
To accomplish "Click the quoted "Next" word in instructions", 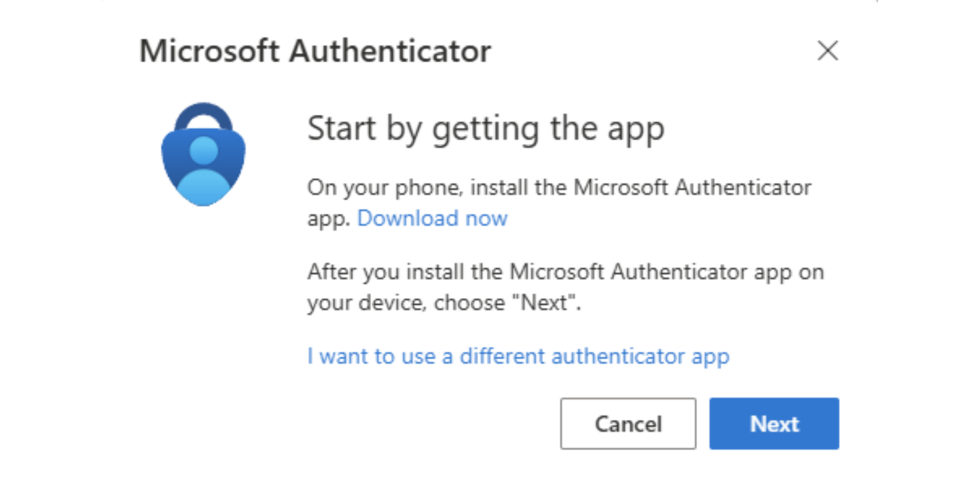I will coord(545,303).
